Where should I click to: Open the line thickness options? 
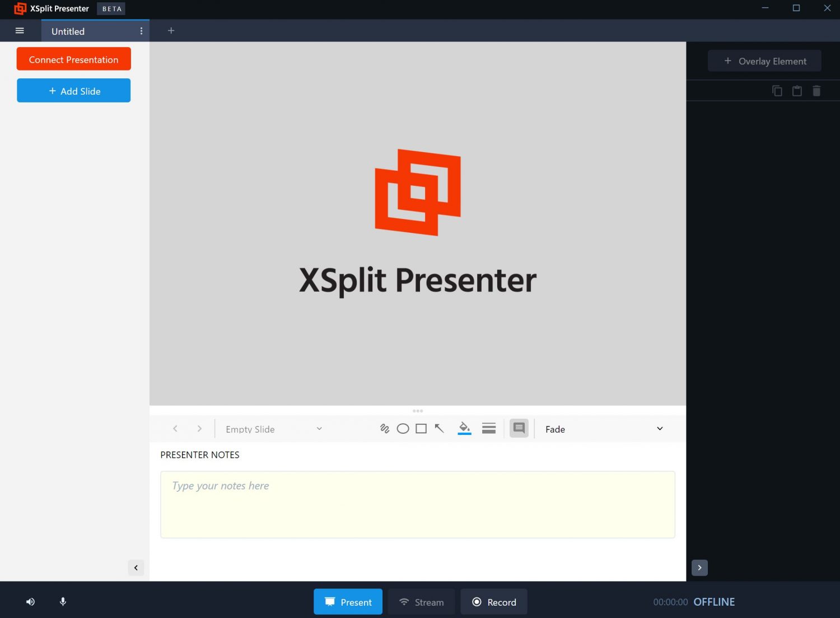(489, 429)
